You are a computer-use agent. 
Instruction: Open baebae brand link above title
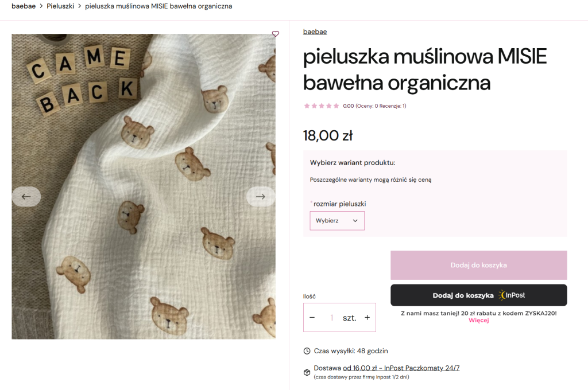click(315, 32)
